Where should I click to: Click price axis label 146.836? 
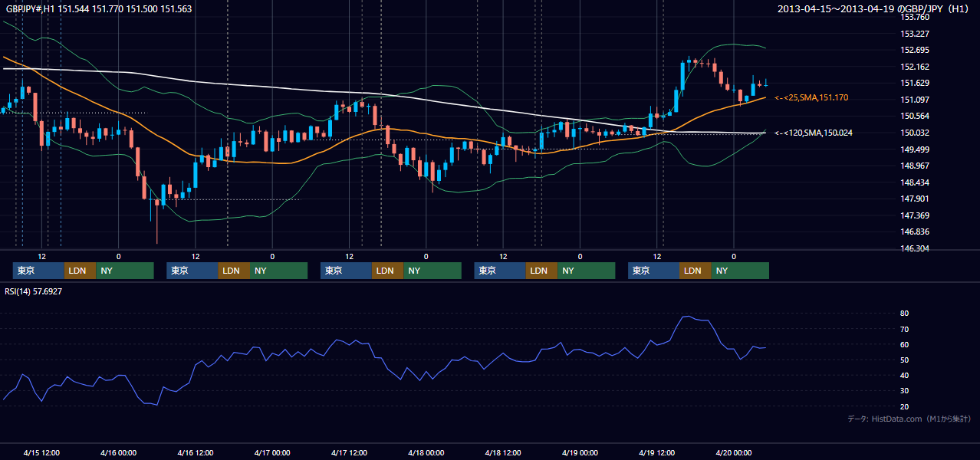916,232
